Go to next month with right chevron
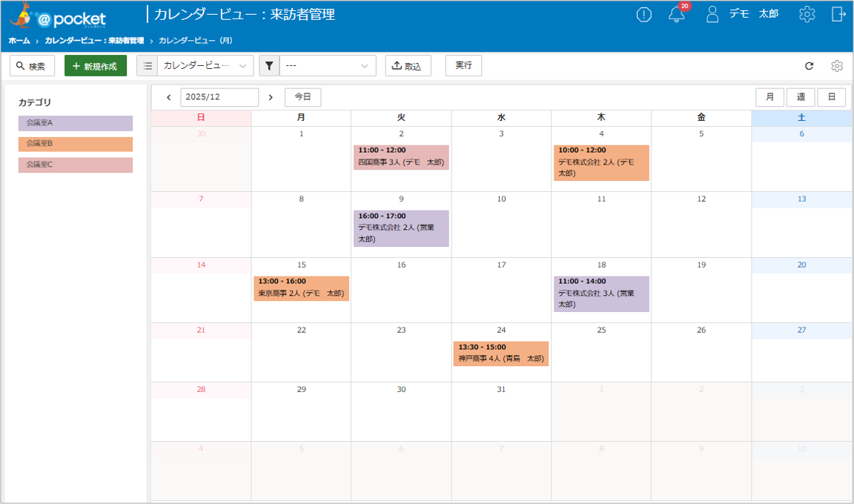The width and height of the screenshot is (854, 504). coord(271,97)
